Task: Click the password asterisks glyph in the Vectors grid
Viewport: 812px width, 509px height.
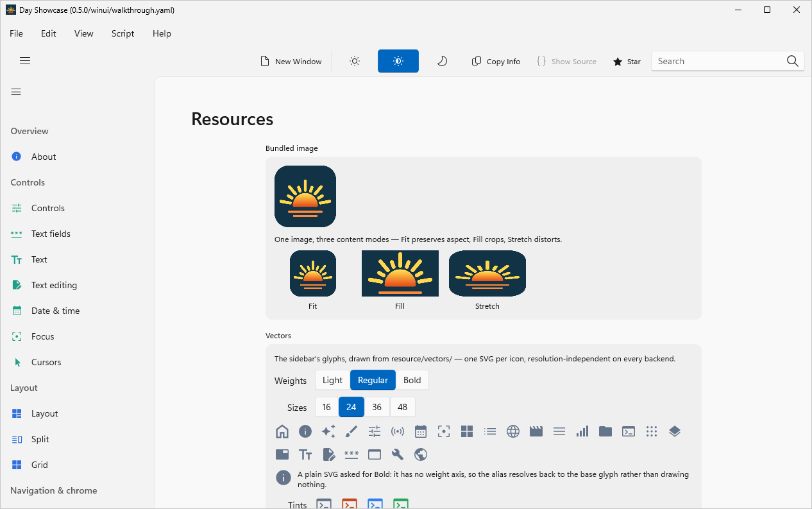Action: pyautogui.click(x=351, y=454)
